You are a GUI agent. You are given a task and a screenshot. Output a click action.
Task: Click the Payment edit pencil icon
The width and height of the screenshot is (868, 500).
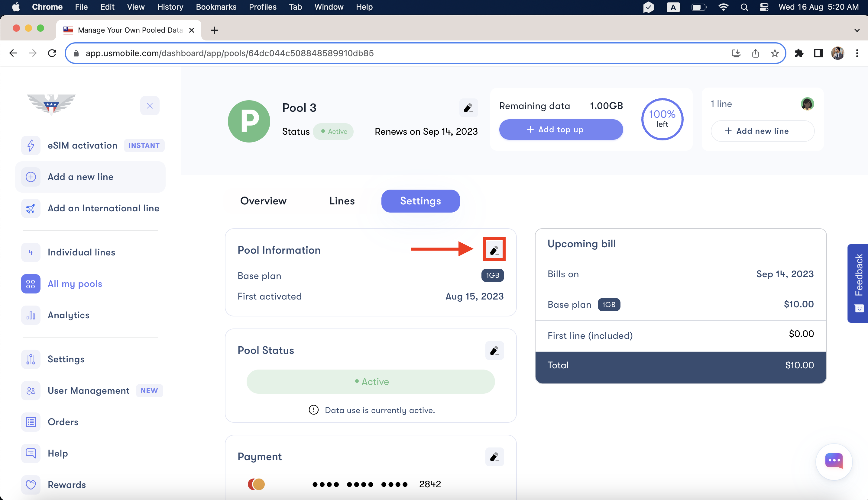(x=494, y=457)
